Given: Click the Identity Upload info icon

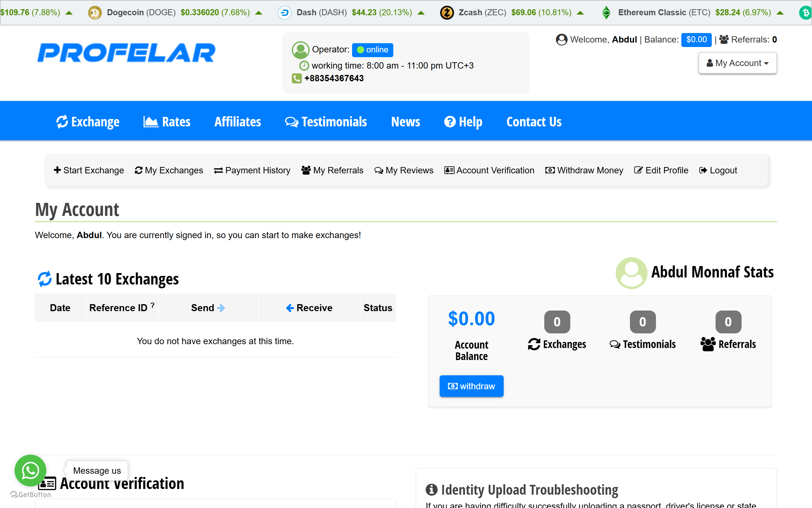Looking at the screenshot, I should (431, 490).
